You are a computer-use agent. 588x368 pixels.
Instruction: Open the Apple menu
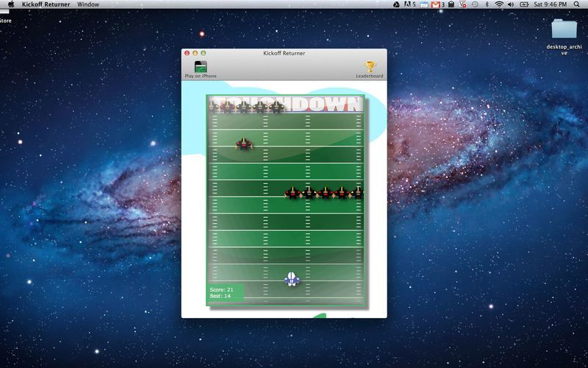click(11, 4)
